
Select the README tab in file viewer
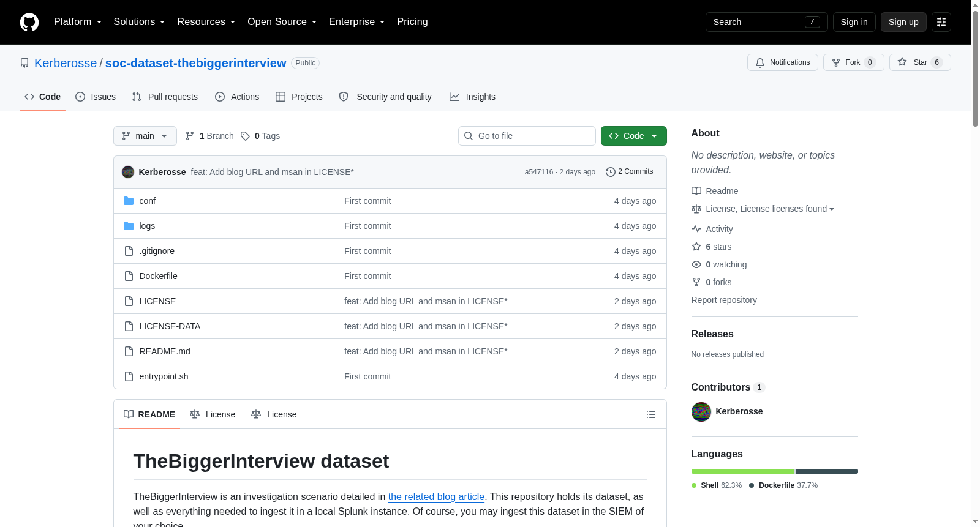tap(149, 414)
